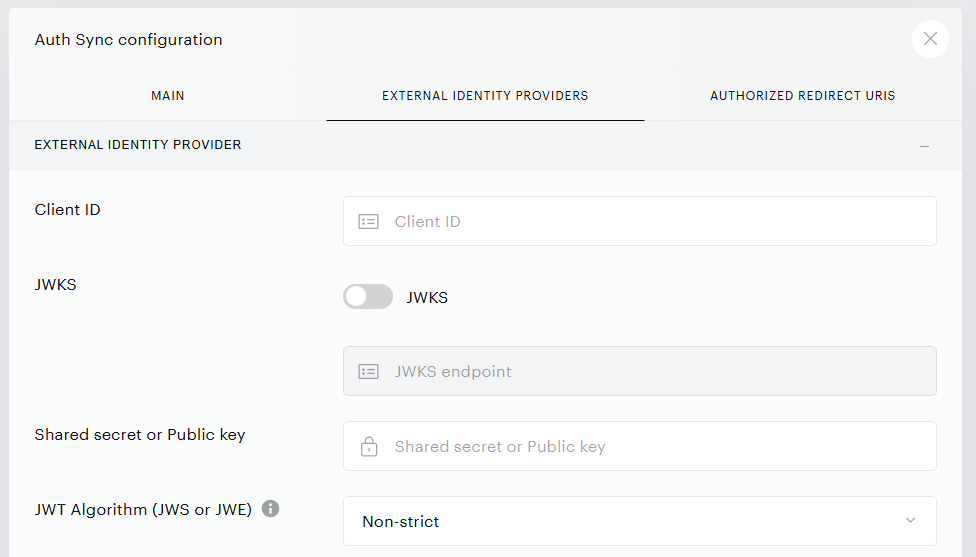
Task: Click the Auth Sync configuration title
Action: 128,40
